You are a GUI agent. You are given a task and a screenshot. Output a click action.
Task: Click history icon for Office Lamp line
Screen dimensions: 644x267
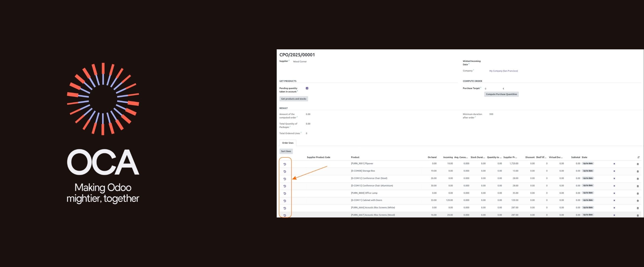tap(285, 194)
